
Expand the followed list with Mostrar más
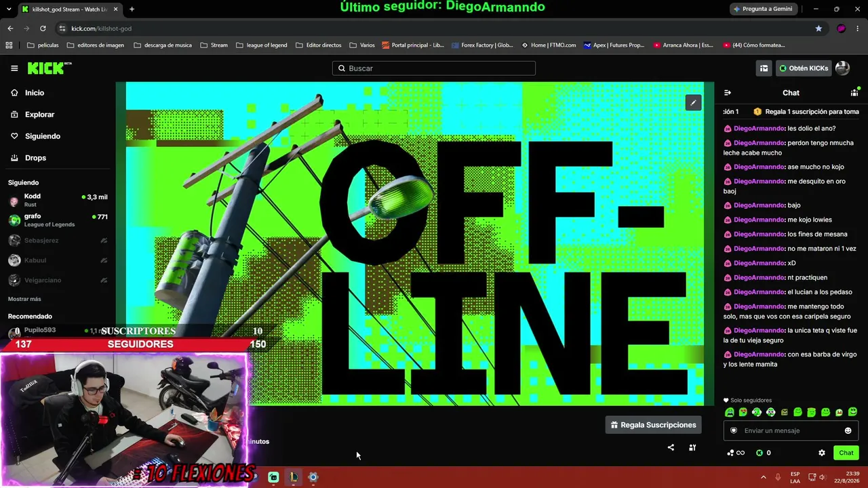point(24,299)
